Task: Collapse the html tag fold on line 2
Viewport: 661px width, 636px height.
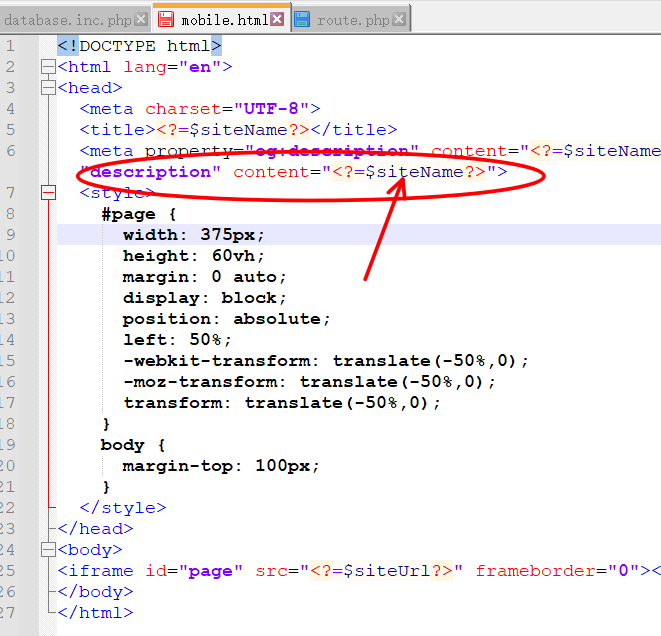Action: pyautogui.click(x=47, y=67)
